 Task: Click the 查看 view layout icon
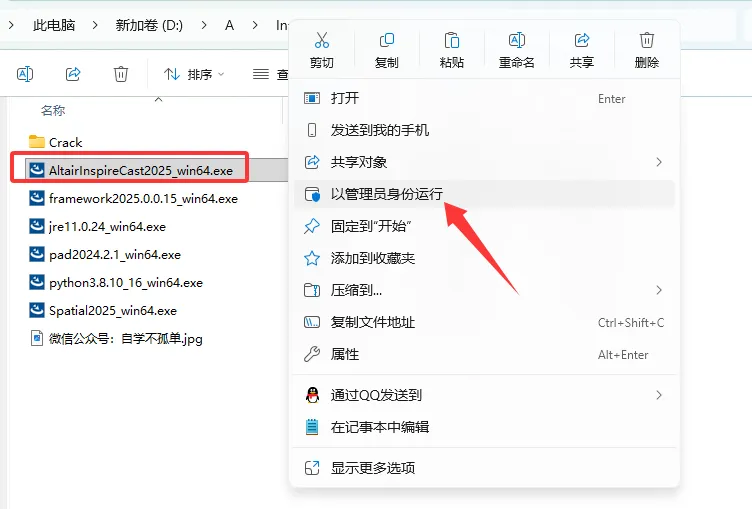(261, 74)
